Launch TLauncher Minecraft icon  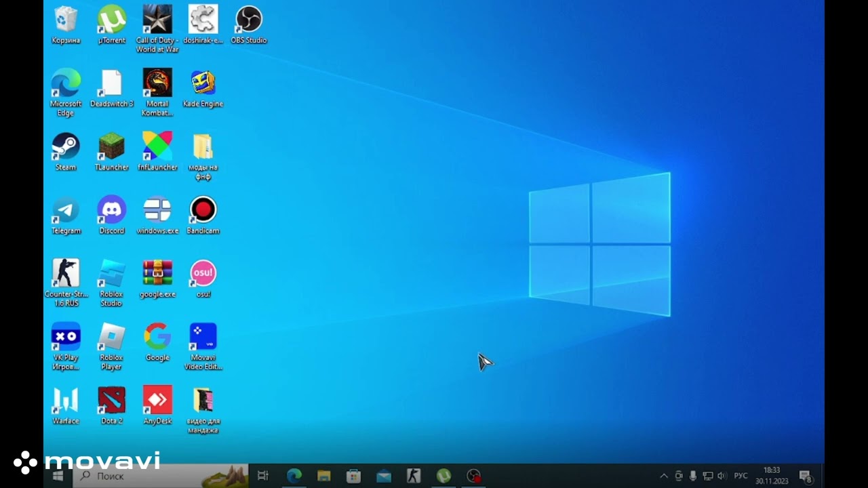[112, 152]
